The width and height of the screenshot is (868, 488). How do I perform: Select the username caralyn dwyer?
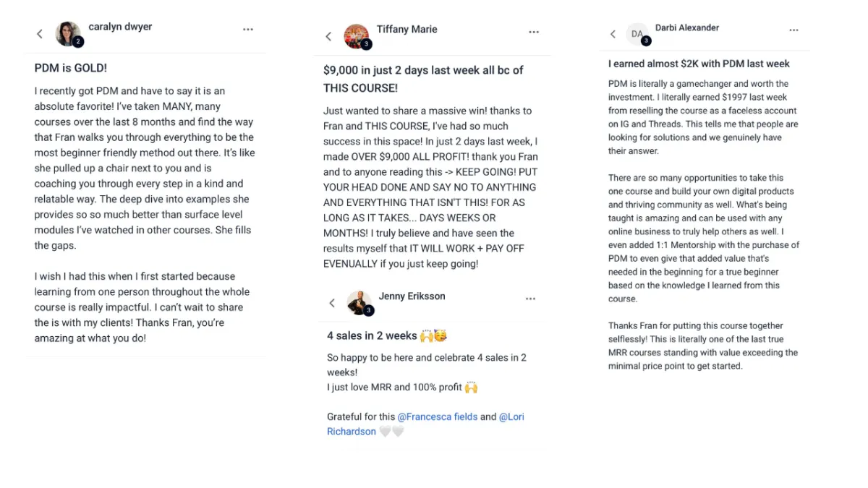pos(120,27)
